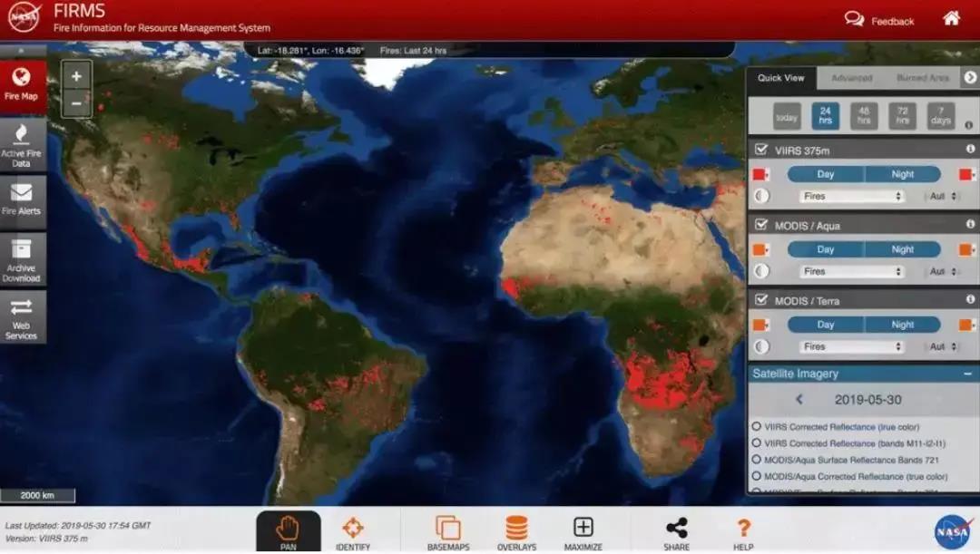This screenshot has height=554, width=980.
Task: Open Fire Alerts envelope icon
Action: click(x=22, y=199)
